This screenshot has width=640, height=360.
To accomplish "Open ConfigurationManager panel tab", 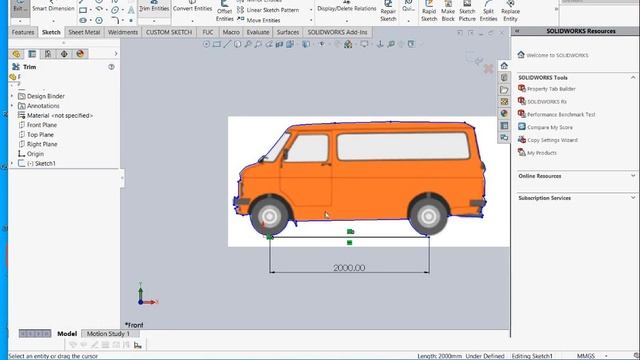I will pos(48,54).
